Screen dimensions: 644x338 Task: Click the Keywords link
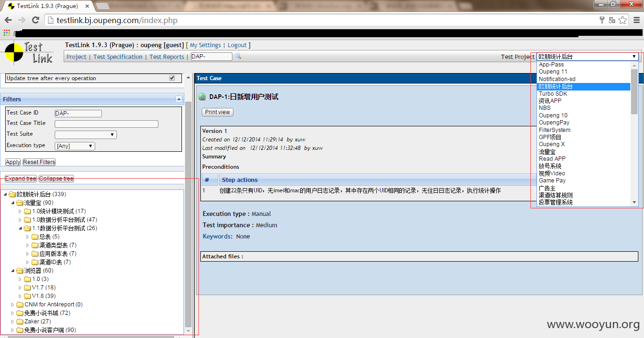coord(216,237)
